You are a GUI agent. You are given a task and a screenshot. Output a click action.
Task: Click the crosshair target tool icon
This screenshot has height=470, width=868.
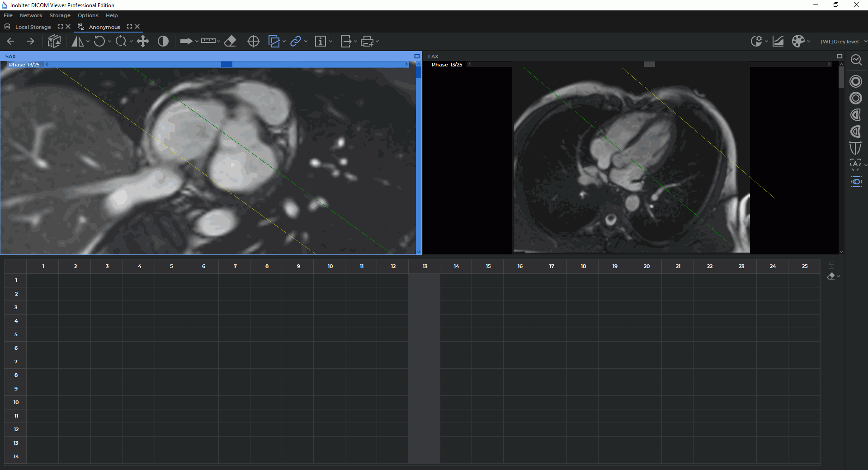[254, 42]
